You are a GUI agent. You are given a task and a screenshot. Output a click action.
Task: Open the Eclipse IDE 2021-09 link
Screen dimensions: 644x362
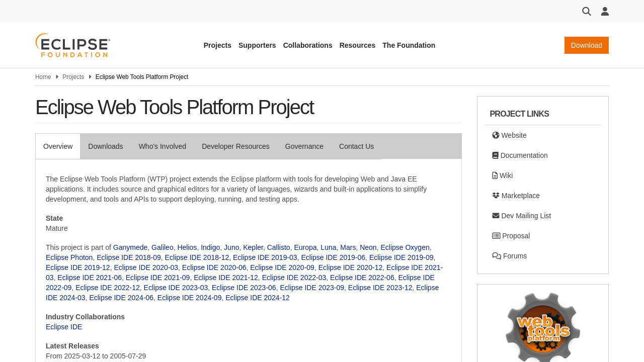(x=158, y=278)
